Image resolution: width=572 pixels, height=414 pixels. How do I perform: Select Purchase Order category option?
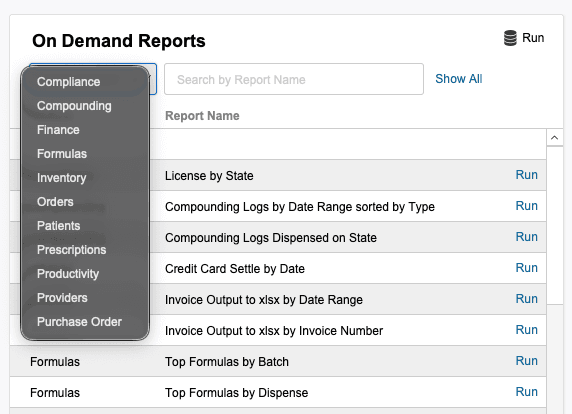(79, 322)
